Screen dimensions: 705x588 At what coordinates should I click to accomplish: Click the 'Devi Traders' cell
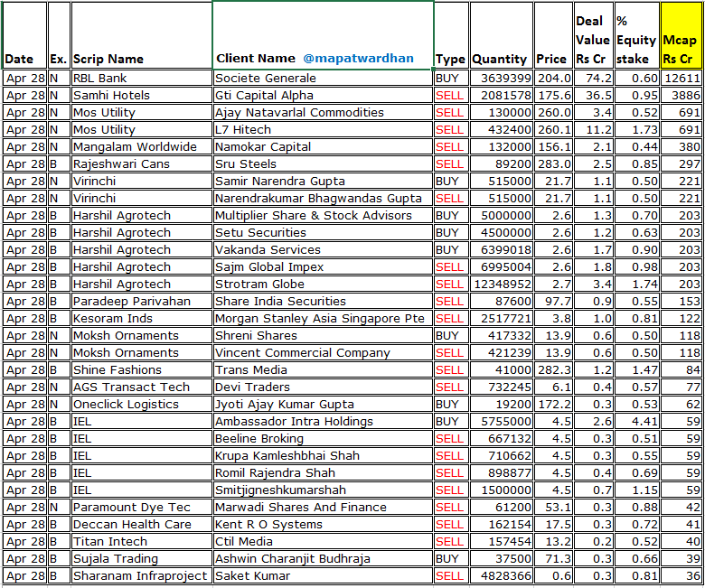[323, 387]
